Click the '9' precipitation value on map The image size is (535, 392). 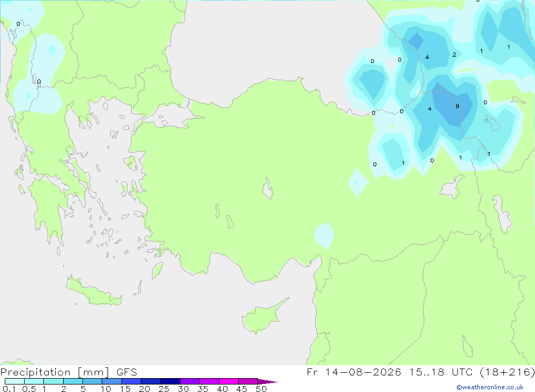click(x=457, y=106)
